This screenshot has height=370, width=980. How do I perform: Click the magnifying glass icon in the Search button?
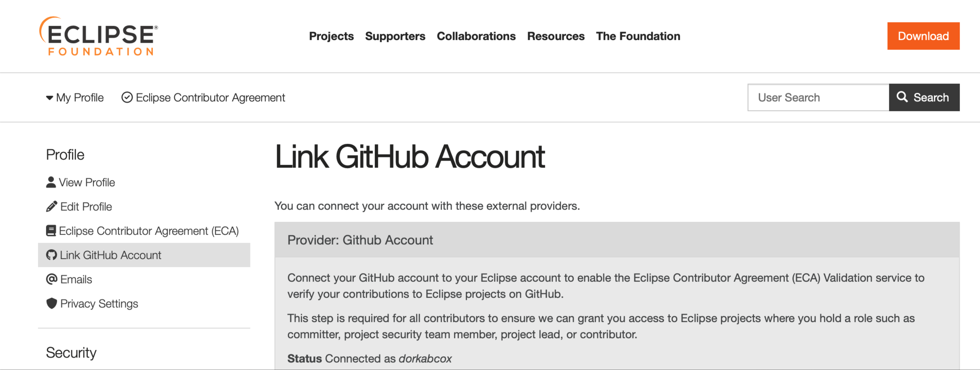902,97
